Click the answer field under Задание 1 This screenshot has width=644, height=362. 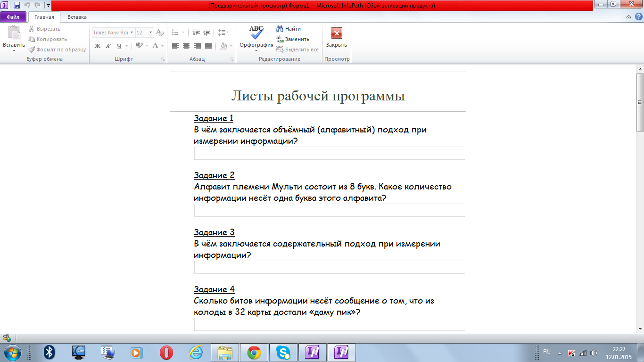point(330,153)
